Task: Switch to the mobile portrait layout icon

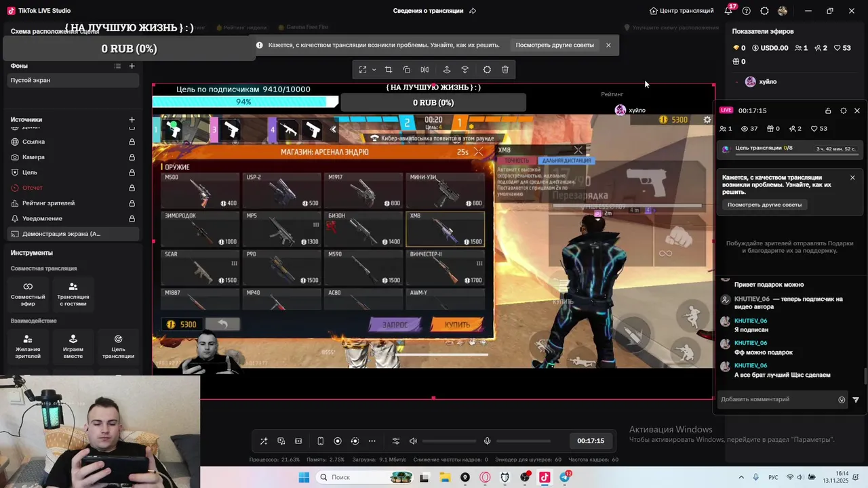Action: 321,441
